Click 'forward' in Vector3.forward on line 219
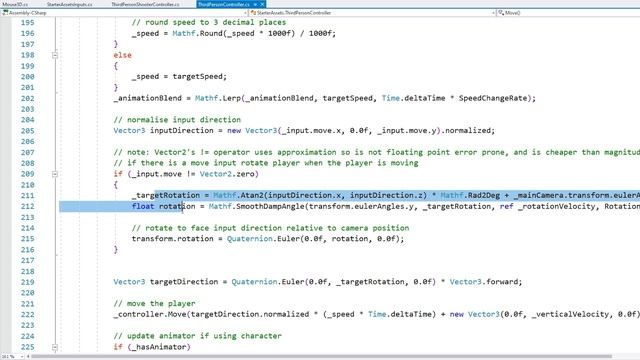This screenshot has width=640, height=360. click(x=502, y=282)
